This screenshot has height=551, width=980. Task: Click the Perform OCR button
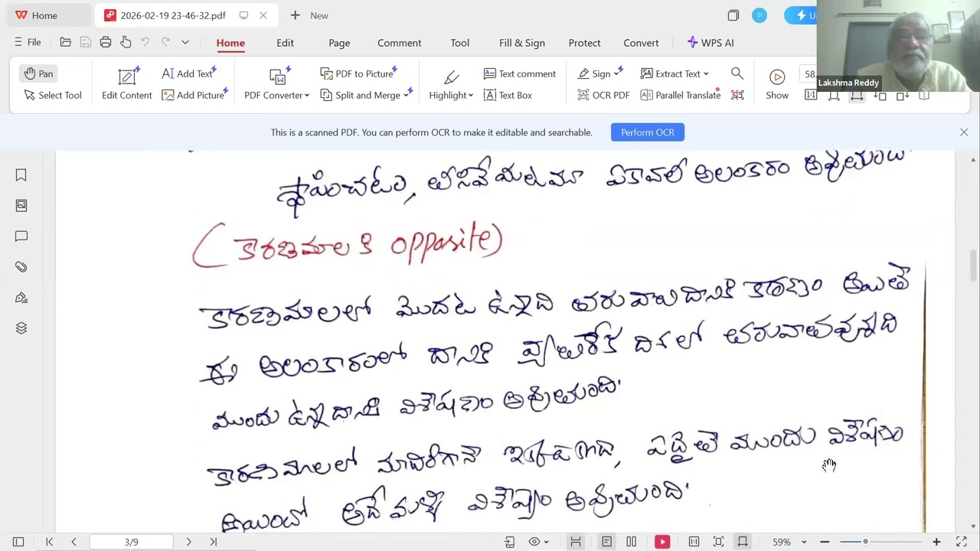click(648, 132)
